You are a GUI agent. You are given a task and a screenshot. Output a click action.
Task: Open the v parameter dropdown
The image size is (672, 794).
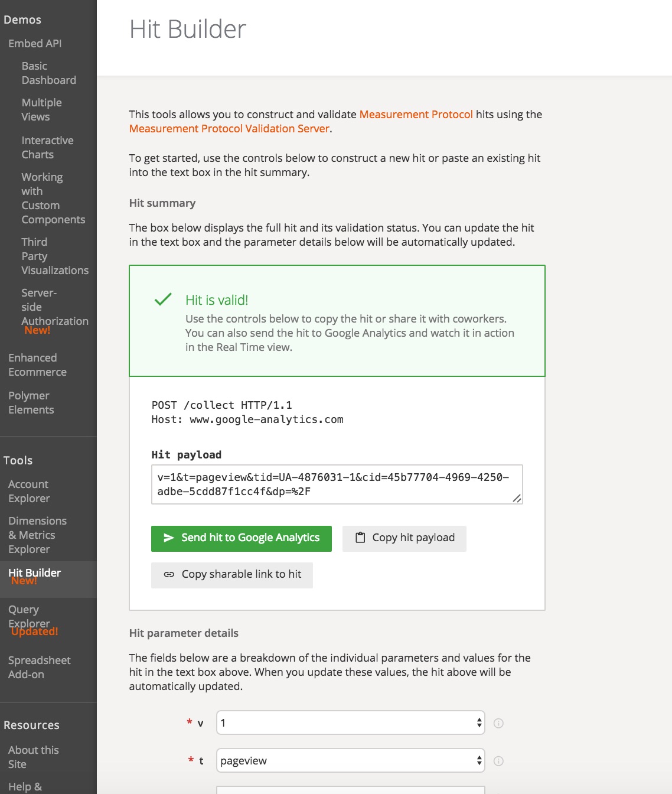coord(351,723)
